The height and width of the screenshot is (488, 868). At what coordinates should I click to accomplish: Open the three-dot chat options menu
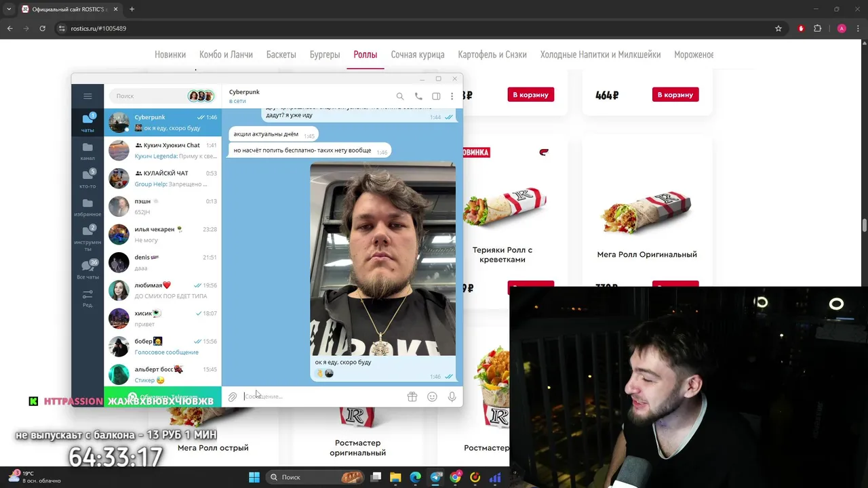(452, 96)
